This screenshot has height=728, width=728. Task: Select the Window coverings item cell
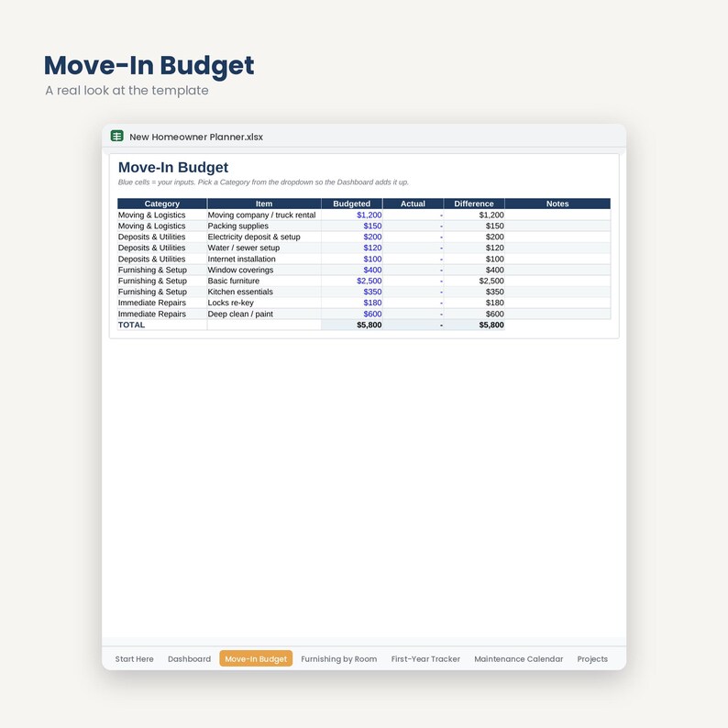(264, 270)
